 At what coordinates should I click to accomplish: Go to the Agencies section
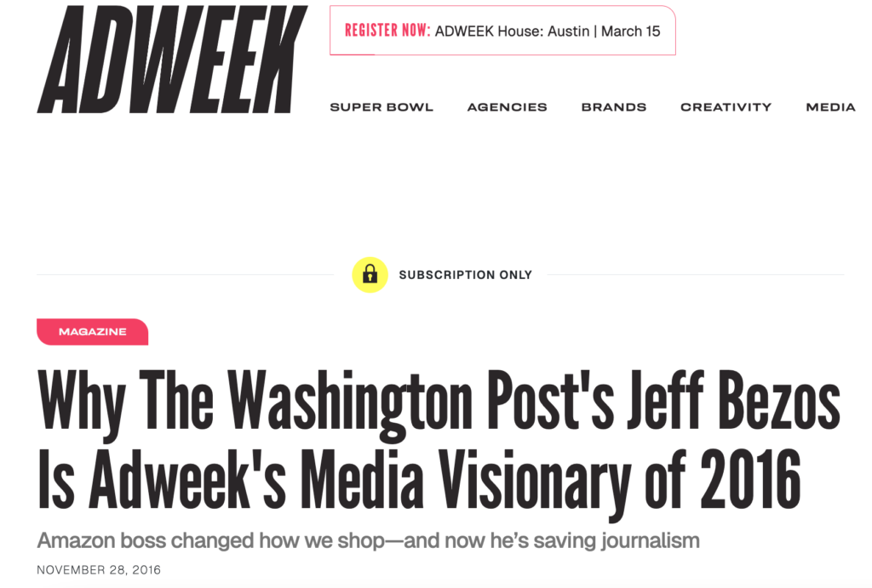point(507,107)
